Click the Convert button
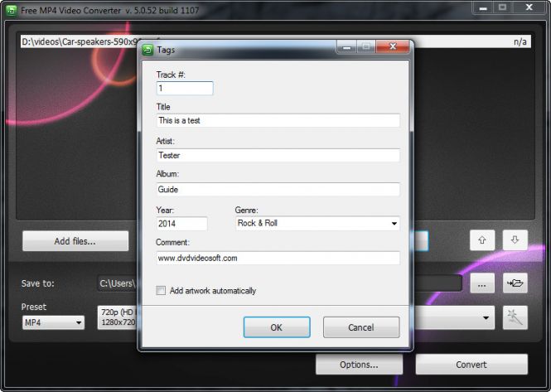The width and height of the screenshot is (551, 392). (x=471, y=365)
